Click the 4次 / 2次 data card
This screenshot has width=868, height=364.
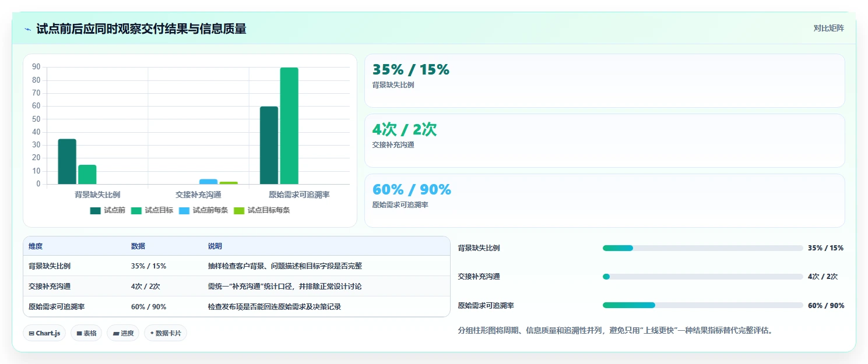[x=605, y=140]
